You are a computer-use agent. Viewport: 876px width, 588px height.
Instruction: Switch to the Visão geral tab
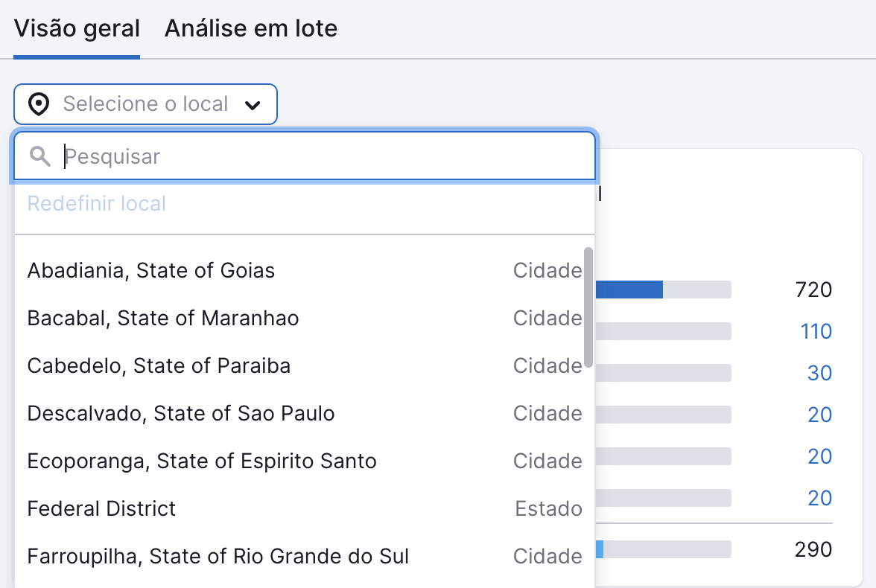point(77,29)
